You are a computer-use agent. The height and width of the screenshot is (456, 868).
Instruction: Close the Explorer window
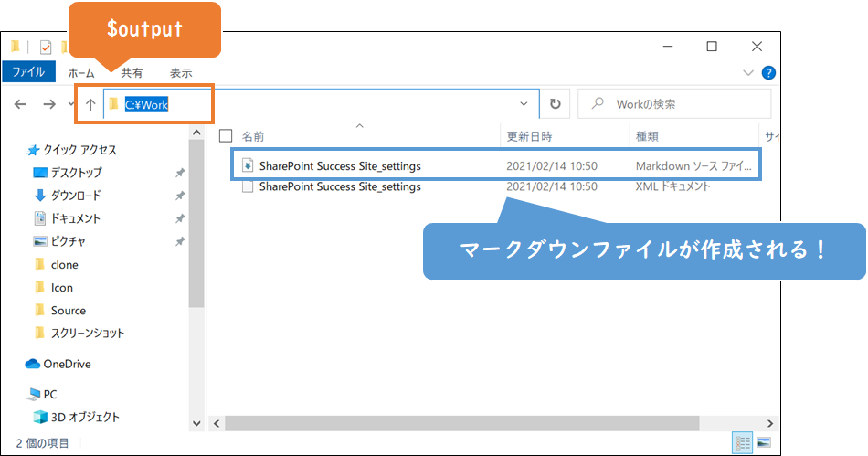(x=757, y=47)
